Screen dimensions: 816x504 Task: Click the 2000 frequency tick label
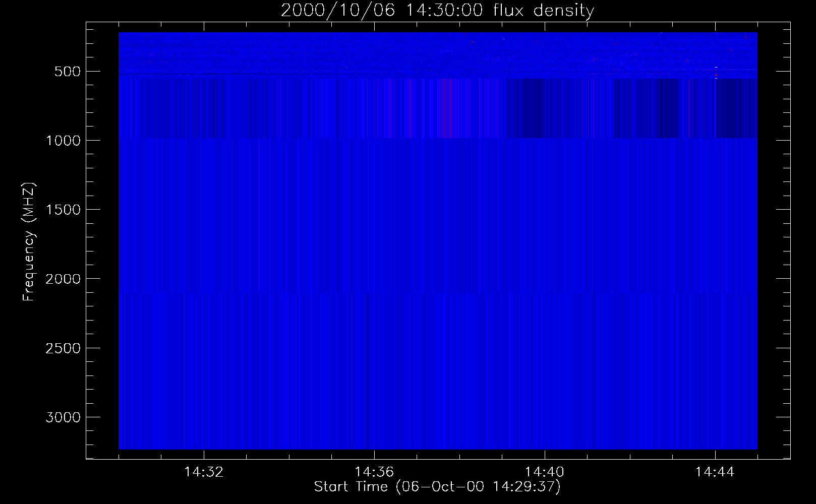(63, 279)
